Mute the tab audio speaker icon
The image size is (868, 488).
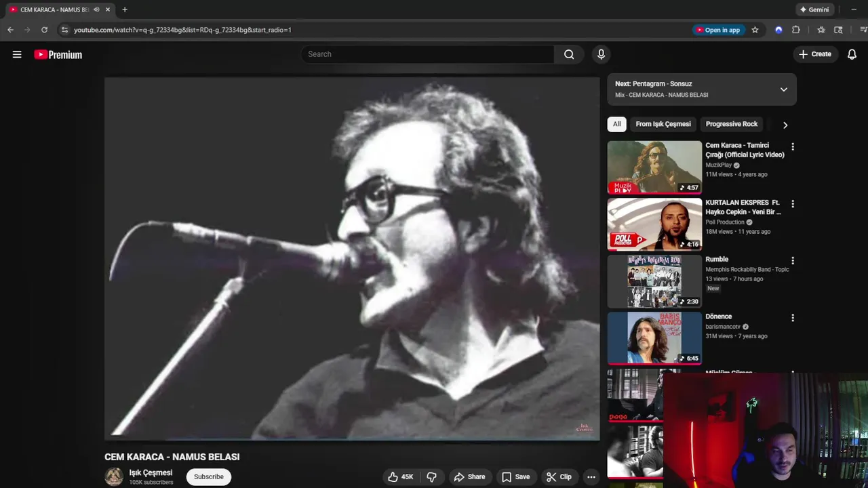(96, 9)
